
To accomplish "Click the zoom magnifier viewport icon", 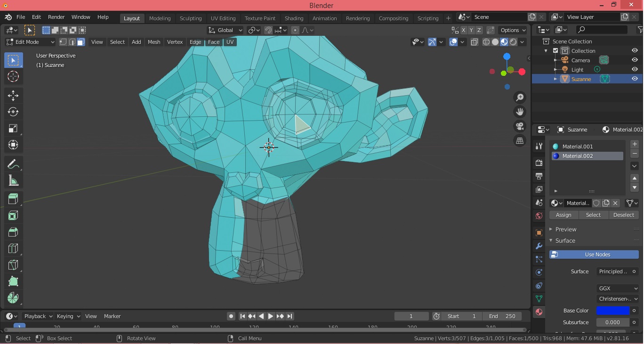I will (x=520, y=98).
